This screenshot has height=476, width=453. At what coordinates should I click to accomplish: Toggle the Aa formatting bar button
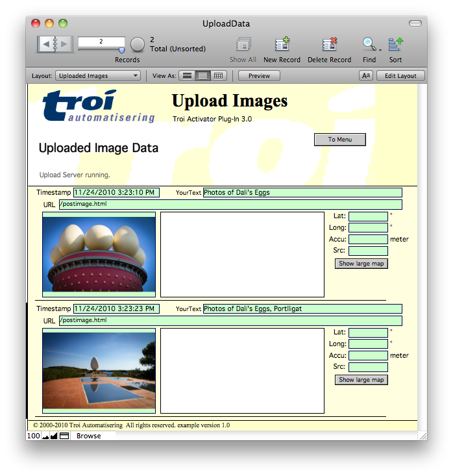[x=366, y=75]
